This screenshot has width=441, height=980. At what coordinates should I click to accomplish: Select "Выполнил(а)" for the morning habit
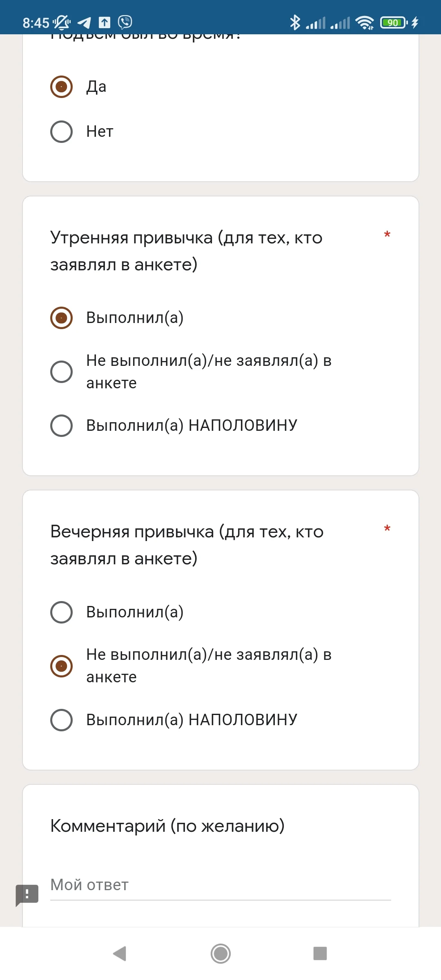pyautogui.click(x=62, y=318)
